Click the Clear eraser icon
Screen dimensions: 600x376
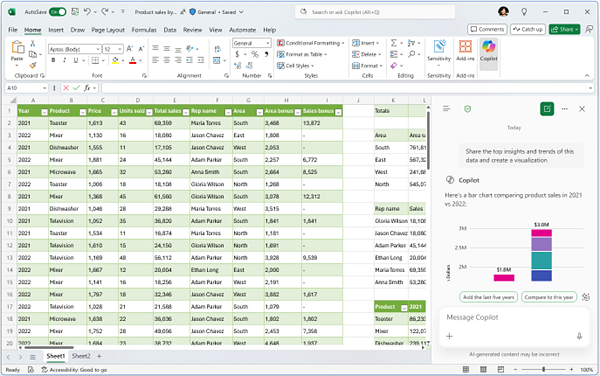tap(394, 66)
